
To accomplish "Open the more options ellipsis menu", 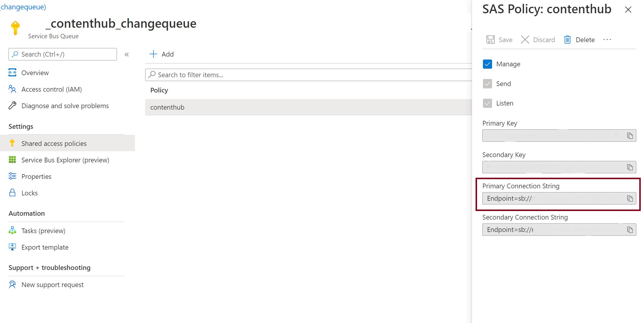I will 607,40.
